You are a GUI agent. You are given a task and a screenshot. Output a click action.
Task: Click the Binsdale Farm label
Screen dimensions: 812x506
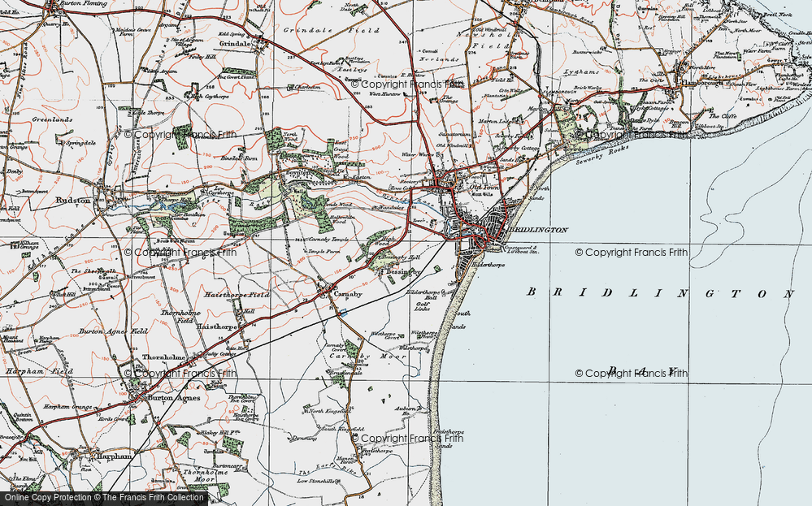coord(239,158)
